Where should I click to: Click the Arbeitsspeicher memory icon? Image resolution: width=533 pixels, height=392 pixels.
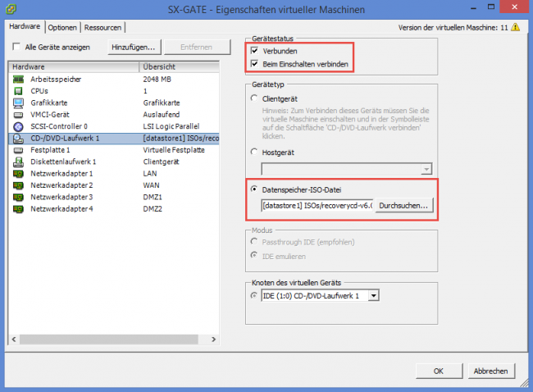point(19,79)
